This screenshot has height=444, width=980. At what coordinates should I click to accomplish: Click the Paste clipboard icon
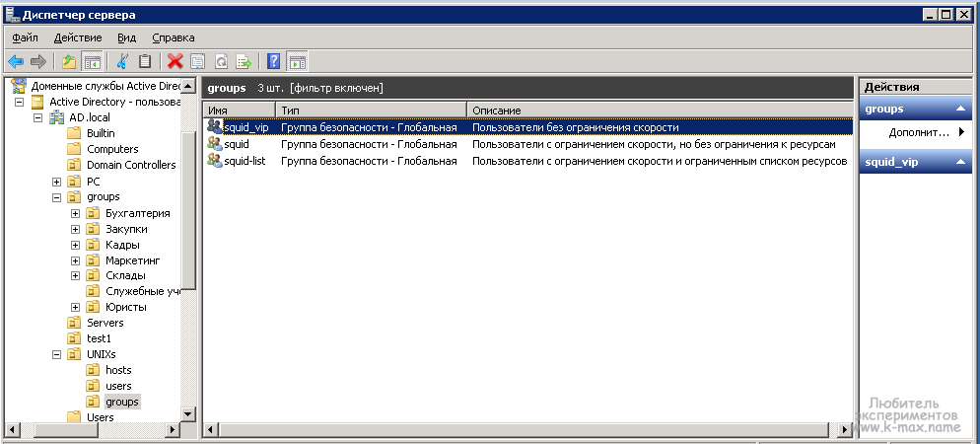coord(145,61)
